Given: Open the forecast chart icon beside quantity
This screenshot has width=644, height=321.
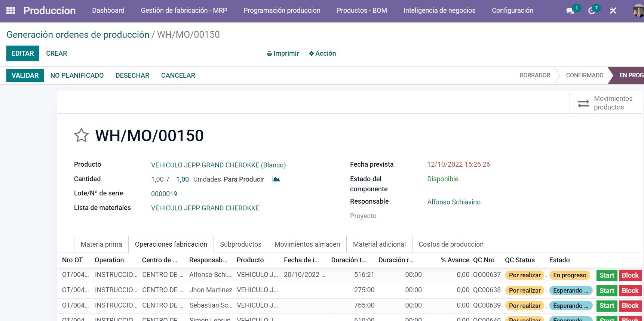Looking at the screenshot, I should pos(276,179).
